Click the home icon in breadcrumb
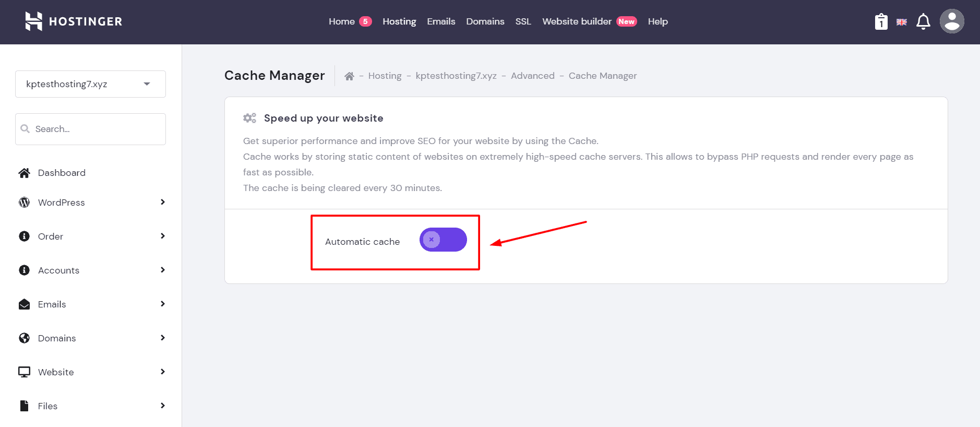The width and height of the screenshot is (980, 427). pyautogui.click(x=349, y=76)
